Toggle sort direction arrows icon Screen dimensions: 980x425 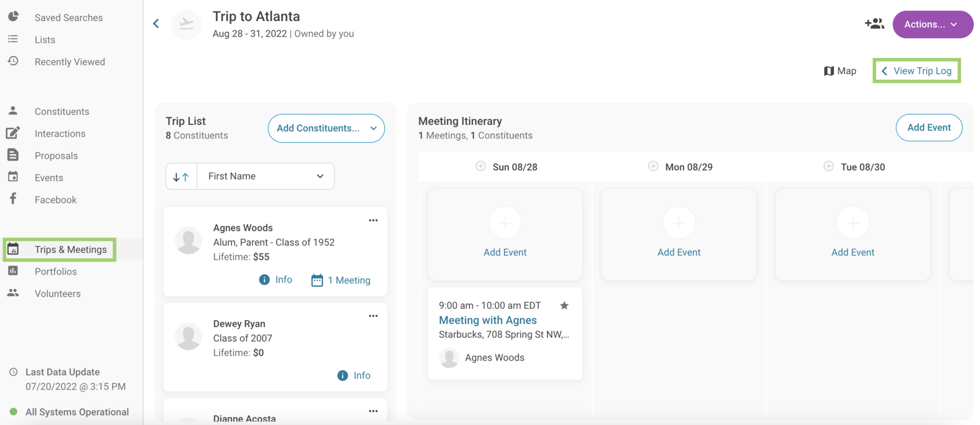(181, 177)
